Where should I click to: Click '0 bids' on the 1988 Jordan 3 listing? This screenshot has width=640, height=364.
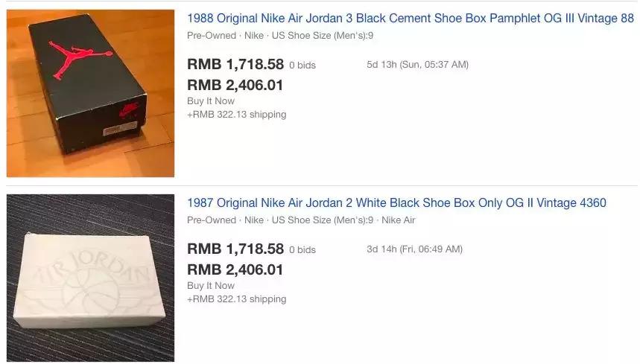(302, 66)
